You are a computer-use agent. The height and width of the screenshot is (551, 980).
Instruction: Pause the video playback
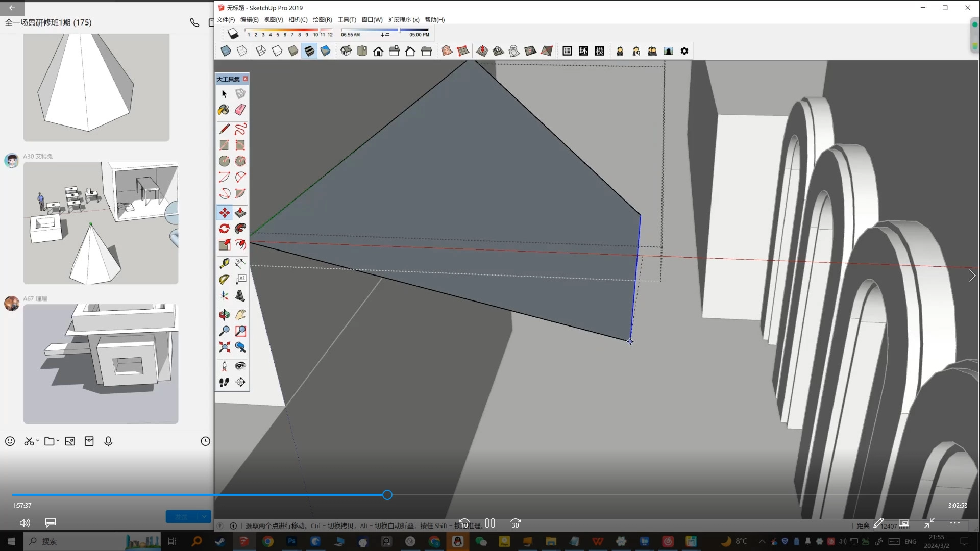point(490,523)
